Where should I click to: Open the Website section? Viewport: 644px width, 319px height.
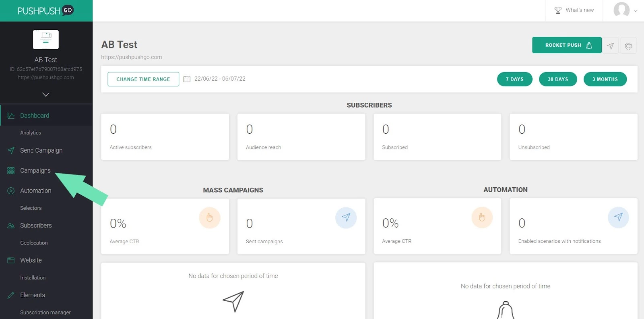click(x=31, y=260)
